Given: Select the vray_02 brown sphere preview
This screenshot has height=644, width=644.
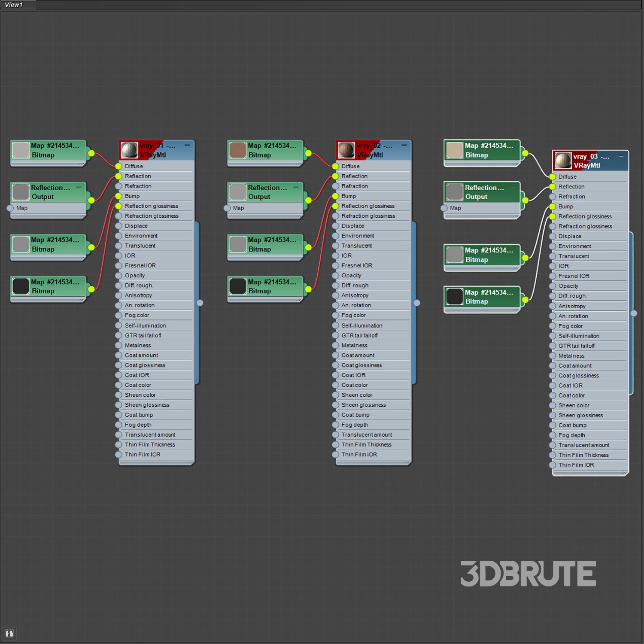Looking at the screenshot, I should (346, 150).
